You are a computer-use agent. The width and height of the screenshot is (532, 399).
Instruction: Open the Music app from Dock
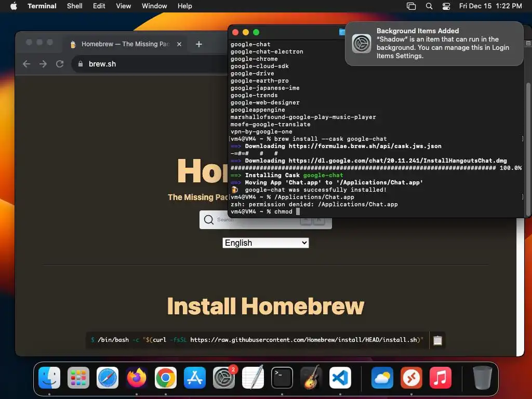[441, 378]
